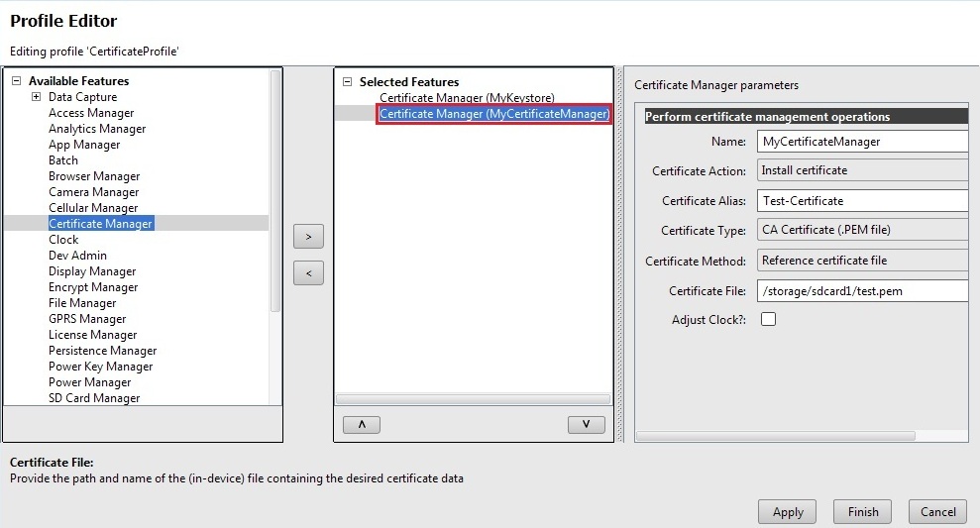Select Certificate Manager (MyKeystore) in Selected Features

point(467,98)
